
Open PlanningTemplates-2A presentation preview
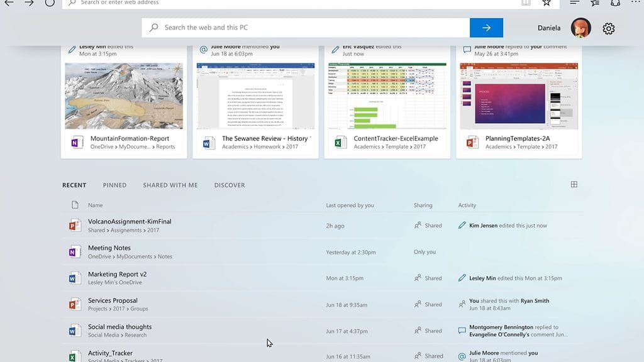click(519, 96)
